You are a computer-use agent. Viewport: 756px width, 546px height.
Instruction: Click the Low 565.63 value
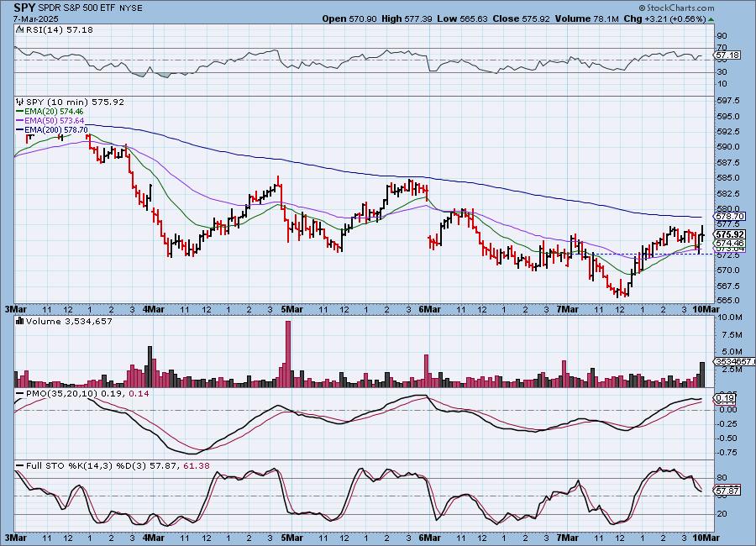[462, 18]
